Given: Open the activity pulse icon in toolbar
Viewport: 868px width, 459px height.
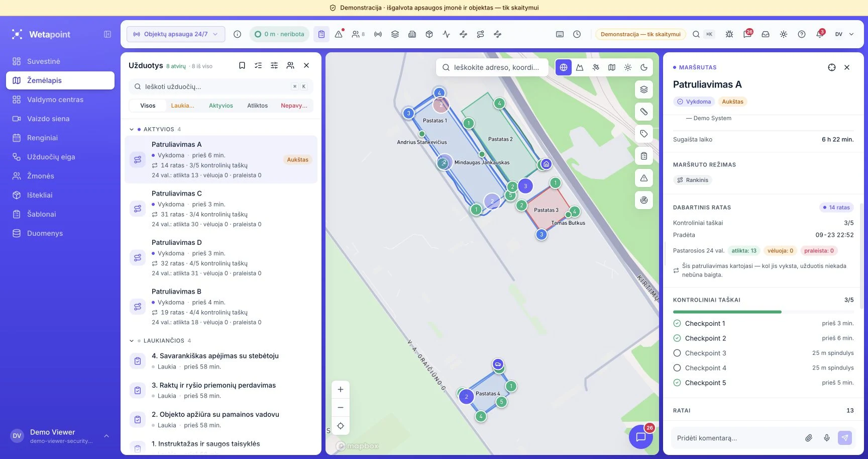Looking at the screenshot, I should [446, 34].
